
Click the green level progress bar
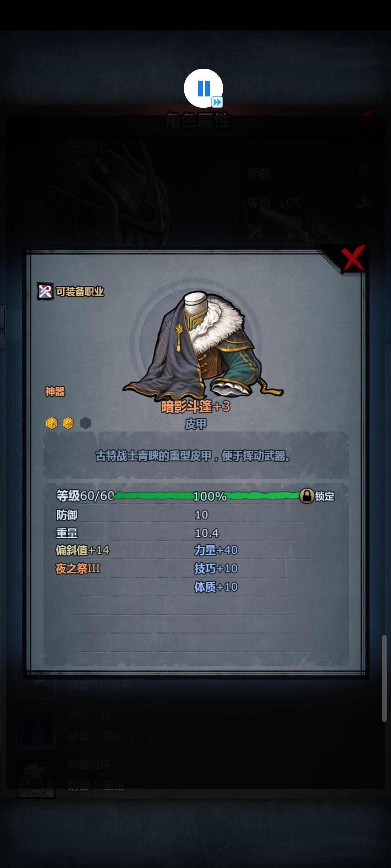[x=207, y=496]
